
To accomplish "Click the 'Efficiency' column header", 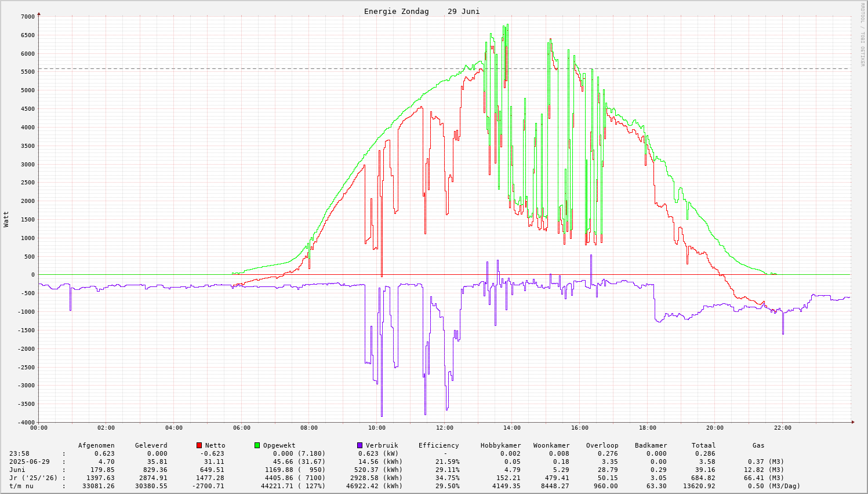I will (x=438, y=446).
